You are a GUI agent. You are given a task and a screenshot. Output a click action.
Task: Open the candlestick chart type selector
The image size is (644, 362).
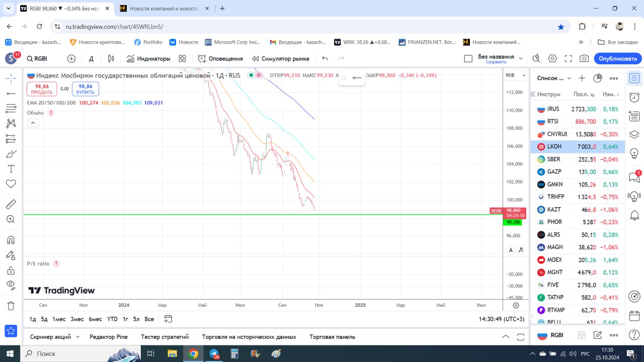(x=111, y=58)
